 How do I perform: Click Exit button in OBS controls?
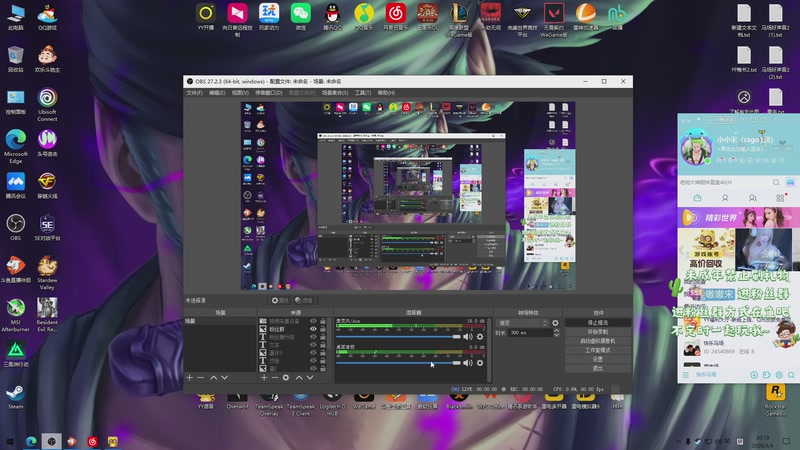tap(598, 368)
